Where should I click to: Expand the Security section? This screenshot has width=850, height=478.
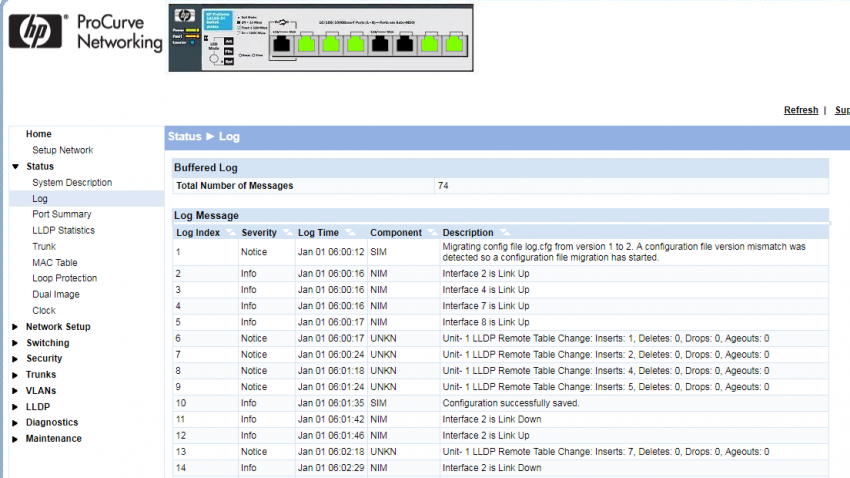15,359
